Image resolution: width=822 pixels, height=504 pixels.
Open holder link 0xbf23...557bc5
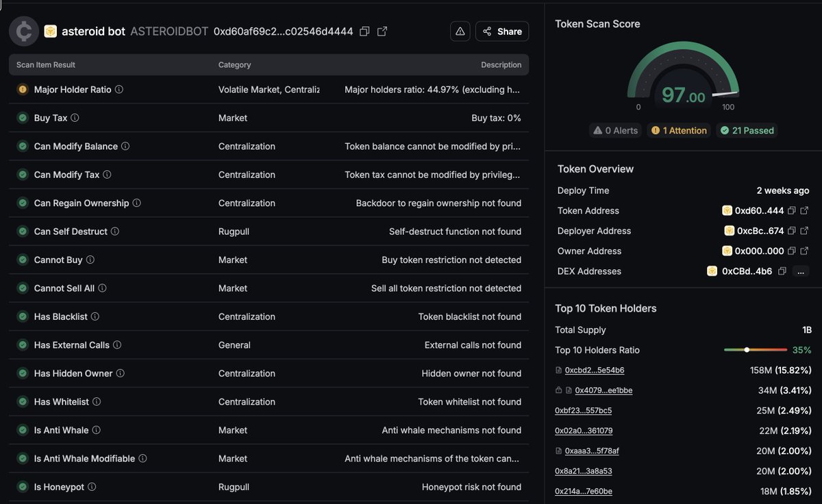coord(583,410)
